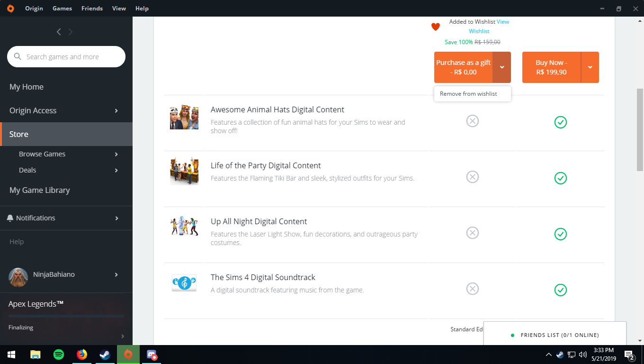Click the green check for Life of the Party
Image resolution: width=644 pixels, height=364 pixels.
point(561,178)
